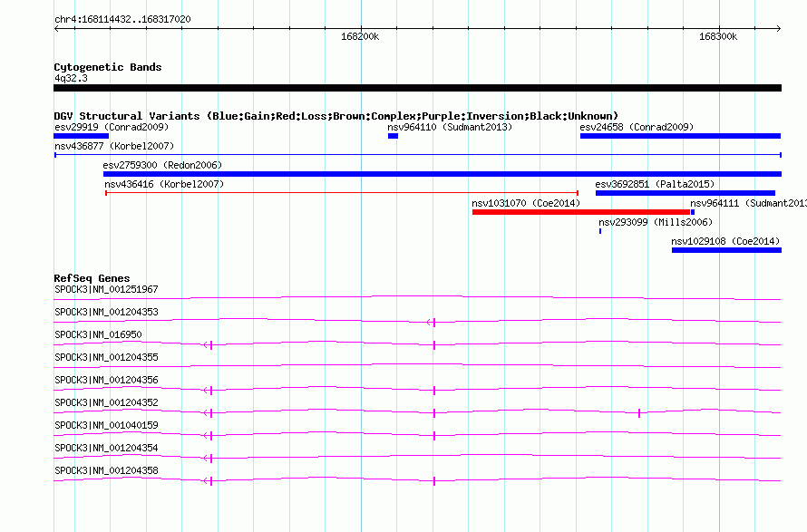The width and height of the screenshot is (807, 532).
Task: Select the small nsv964110 blue bar
Action: [394, 136]
